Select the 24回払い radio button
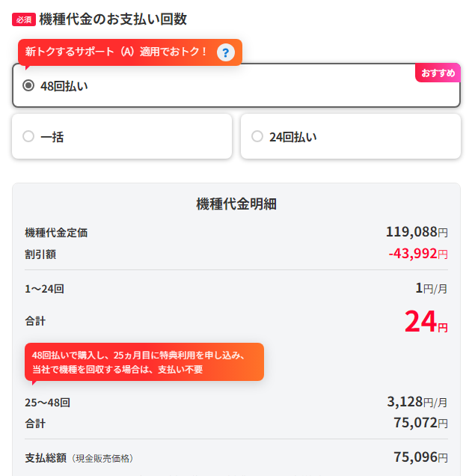 click(257, 136)
